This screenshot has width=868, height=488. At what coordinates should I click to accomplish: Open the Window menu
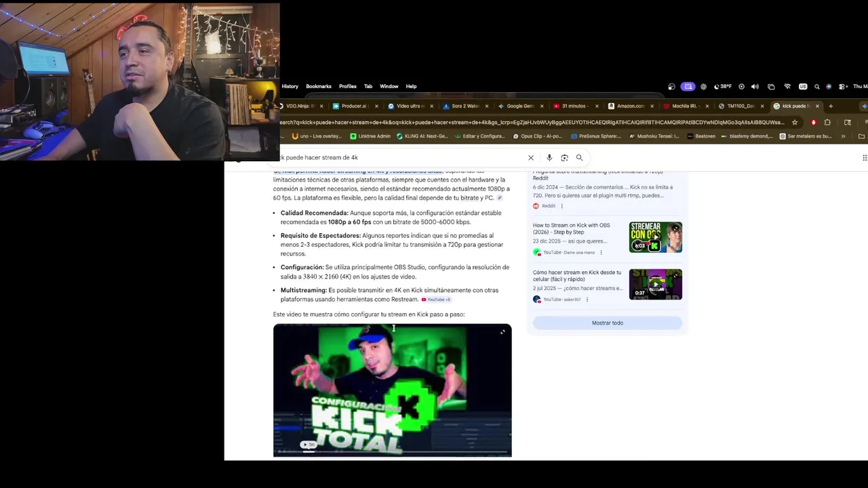(389, 87)
